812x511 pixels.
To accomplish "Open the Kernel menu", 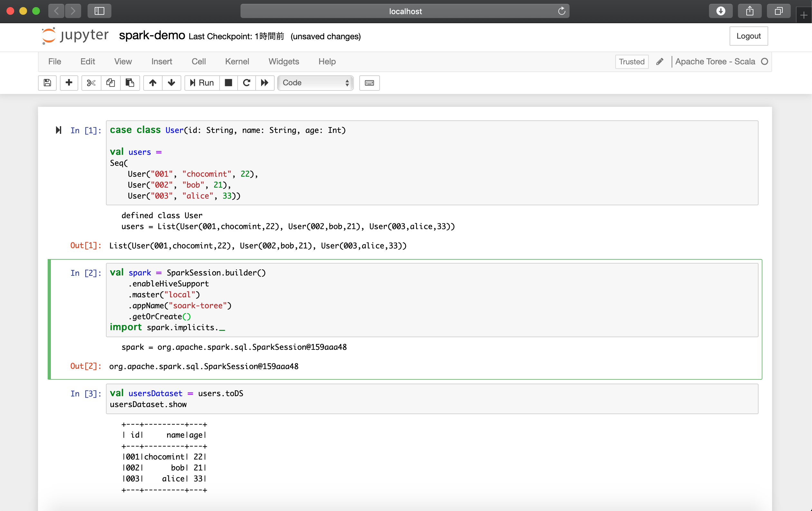I will click(237, 62).
